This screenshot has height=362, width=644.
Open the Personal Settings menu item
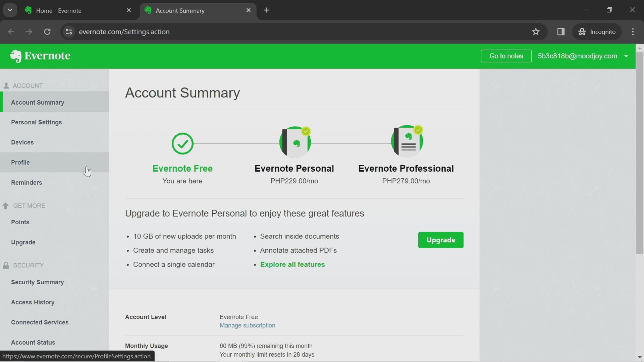[36, 122]
